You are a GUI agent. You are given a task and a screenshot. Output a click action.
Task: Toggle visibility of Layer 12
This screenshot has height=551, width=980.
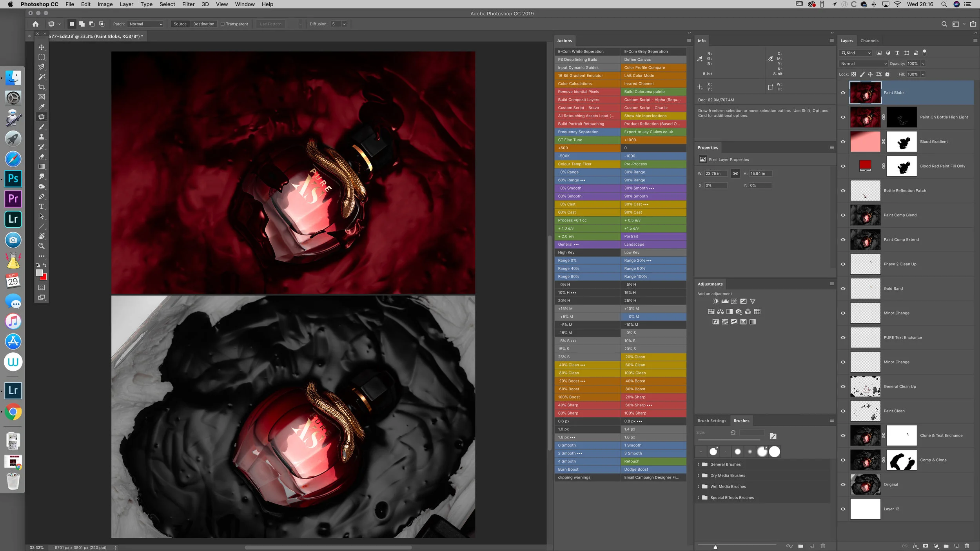click(843, 509)
